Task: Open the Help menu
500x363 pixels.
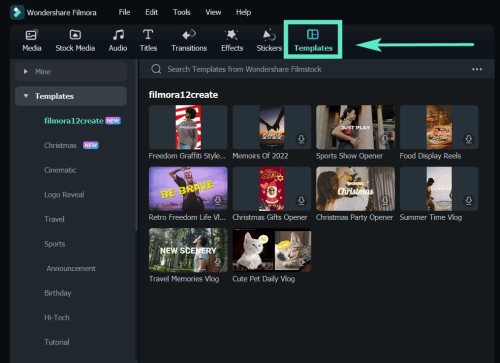Action: (x=243, y=12)
